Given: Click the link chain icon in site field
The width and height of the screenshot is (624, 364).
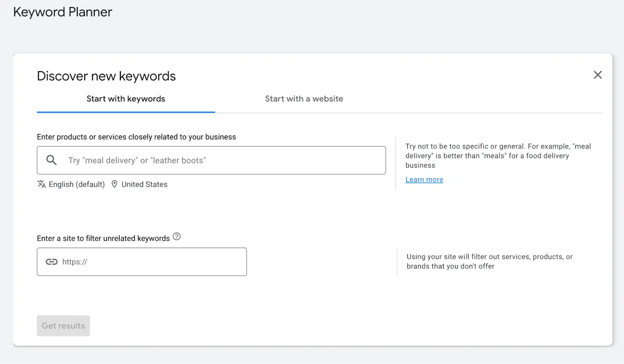Looking at the screenshot, I should pos(51,262).
